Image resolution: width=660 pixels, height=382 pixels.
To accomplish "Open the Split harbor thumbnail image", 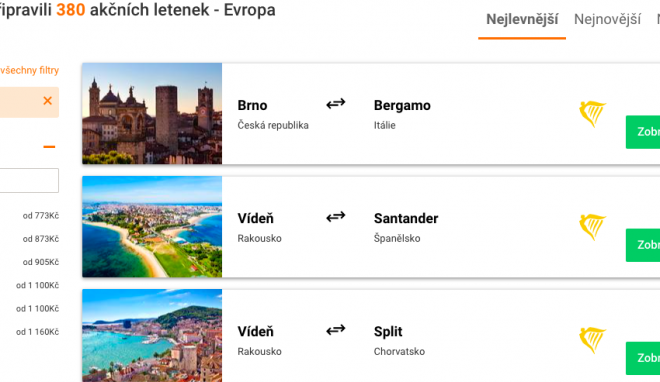I will (x=152, y=335).
